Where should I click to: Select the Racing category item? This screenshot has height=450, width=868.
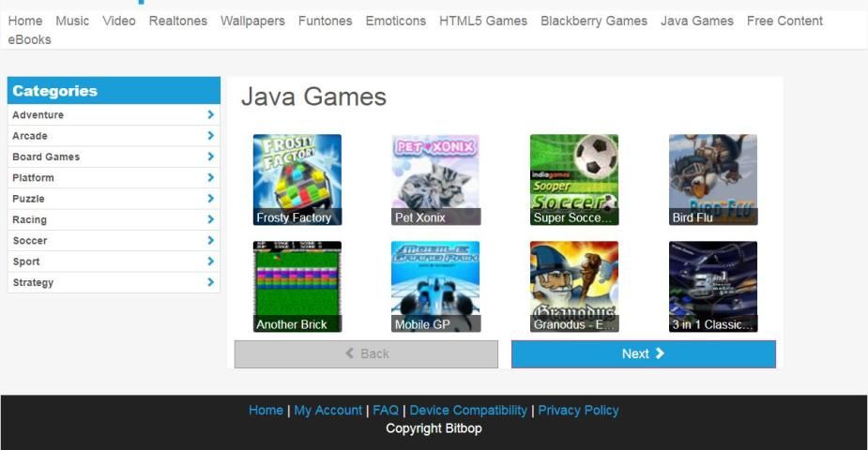pos(29,219)
